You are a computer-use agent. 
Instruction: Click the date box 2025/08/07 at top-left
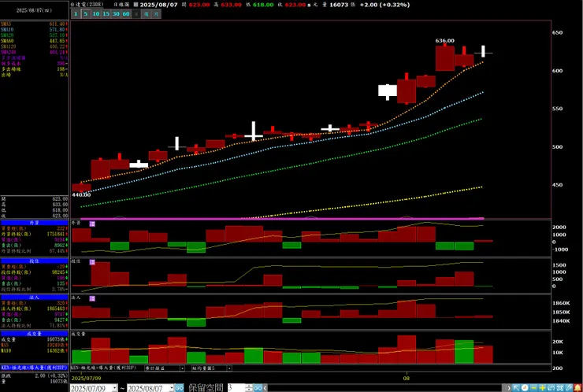point(34,10)
